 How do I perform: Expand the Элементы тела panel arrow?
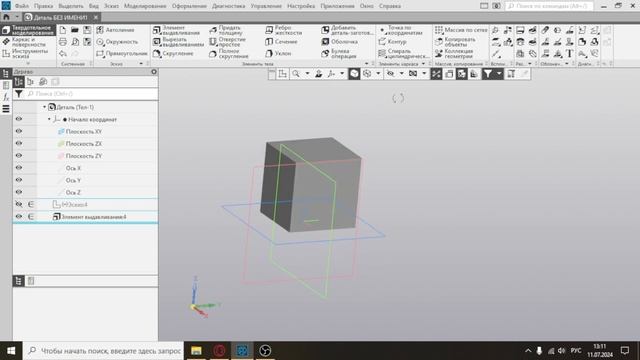click(x=367, y=64)
